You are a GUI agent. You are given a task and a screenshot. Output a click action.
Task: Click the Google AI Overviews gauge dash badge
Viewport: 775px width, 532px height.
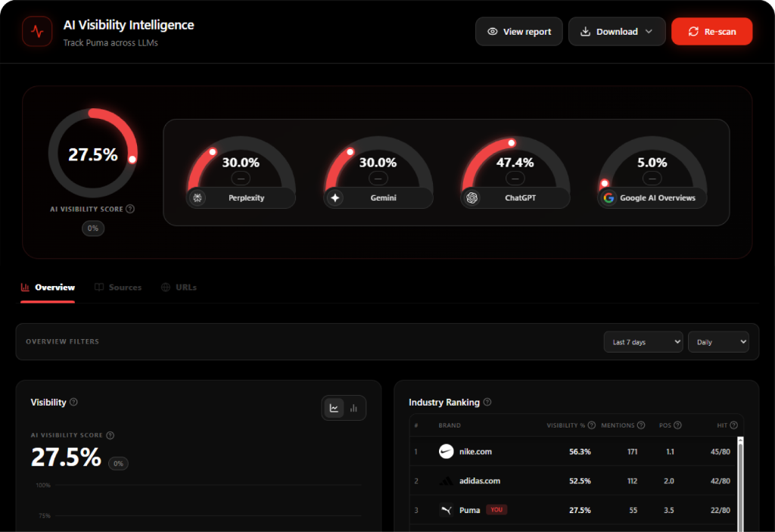click(x=652, y=179)
